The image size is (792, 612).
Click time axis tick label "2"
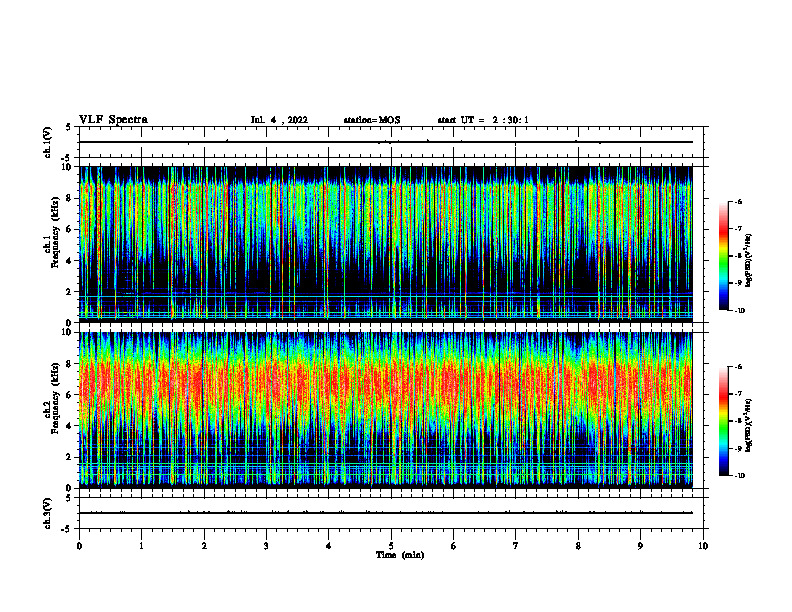click(204, 546)
